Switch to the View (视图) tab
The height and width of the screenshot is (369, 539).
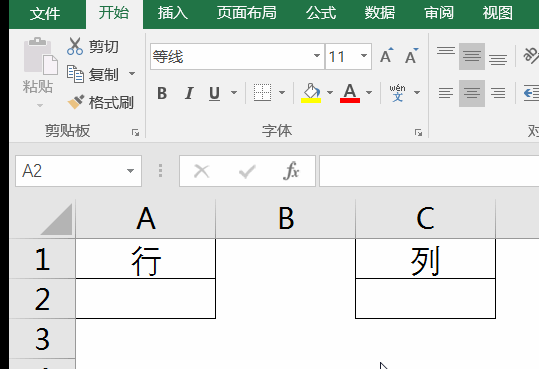(x=498, y=14)
